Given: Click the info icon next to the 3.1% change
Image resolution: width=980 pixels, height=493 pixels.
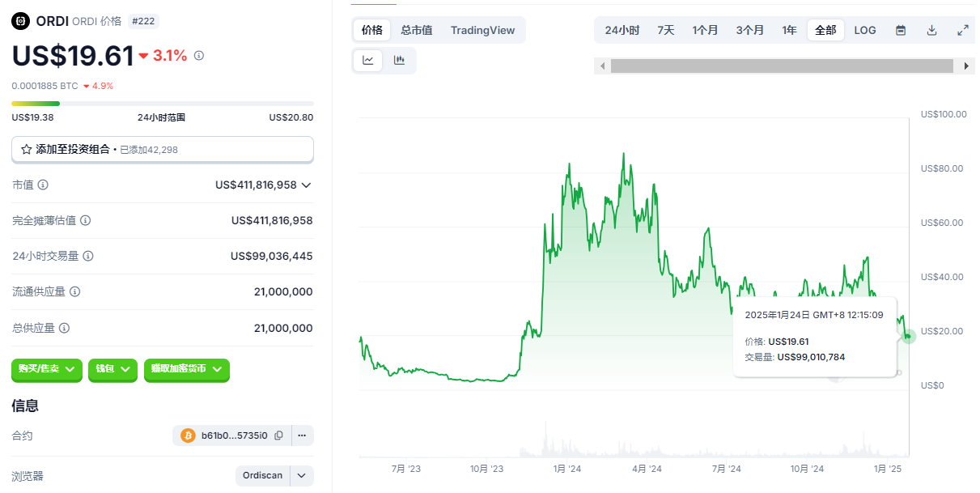Looking at the screenshot, I should click(199, 56).
